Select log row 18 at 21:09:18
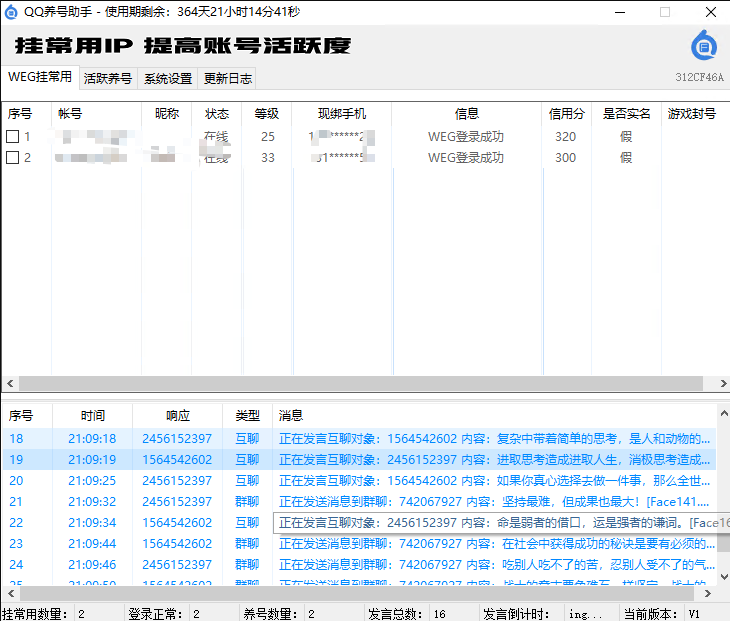Viewport: 730px width, 621px height. [x=359, y=439]
